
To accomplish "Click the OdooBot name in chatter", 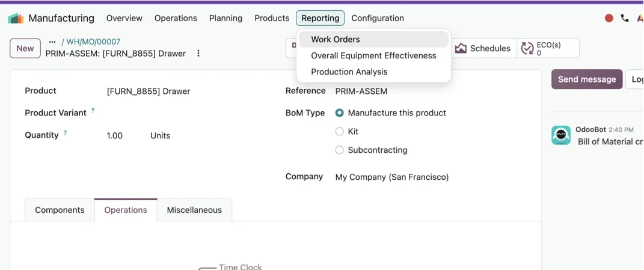I will coord(590,129).
